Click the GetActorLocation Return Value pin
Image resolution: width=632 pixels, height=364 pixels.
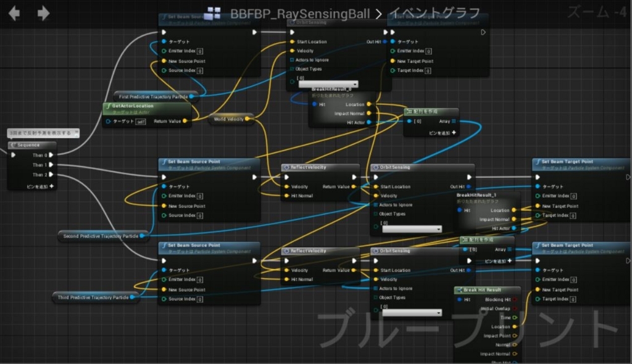(x=185, y=121)
